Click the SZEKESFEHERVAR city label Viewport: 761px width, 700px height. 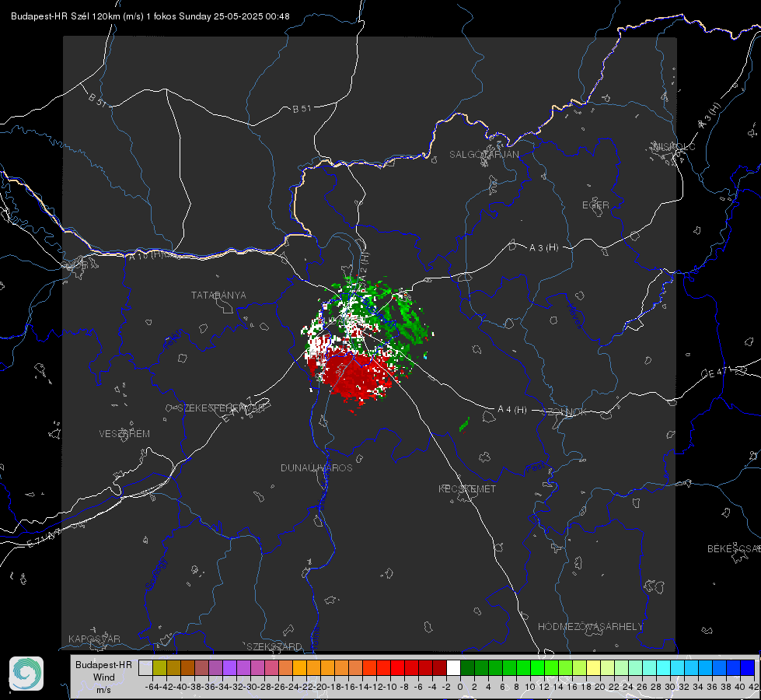pyautogui.click(x=222, y=408)
